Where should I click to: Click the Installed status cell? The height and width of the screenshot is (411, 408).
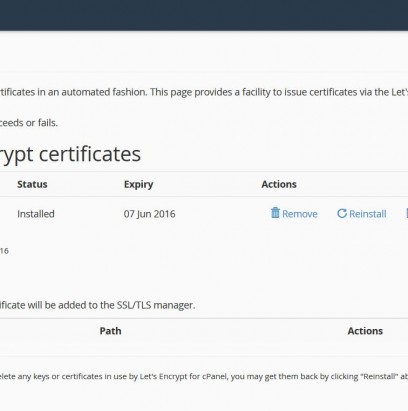[x=36, y=214]
